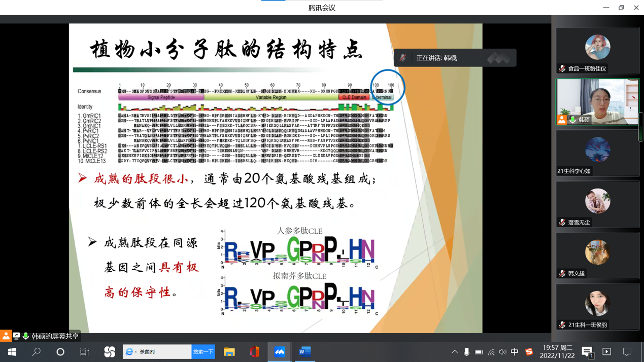Switch to Tencent Meeting taskbar icon

[280, 352]
